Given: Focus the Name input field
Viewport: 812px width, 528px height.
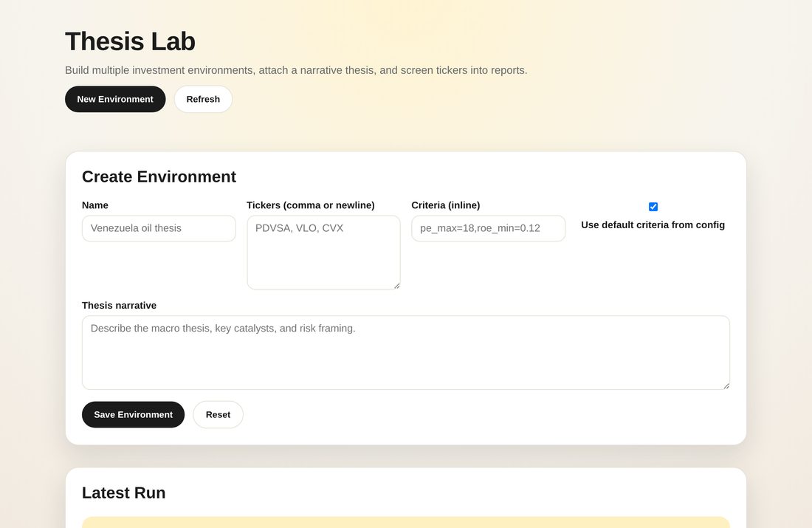Looking at the screenshot, I should click(x=159, y=228).
